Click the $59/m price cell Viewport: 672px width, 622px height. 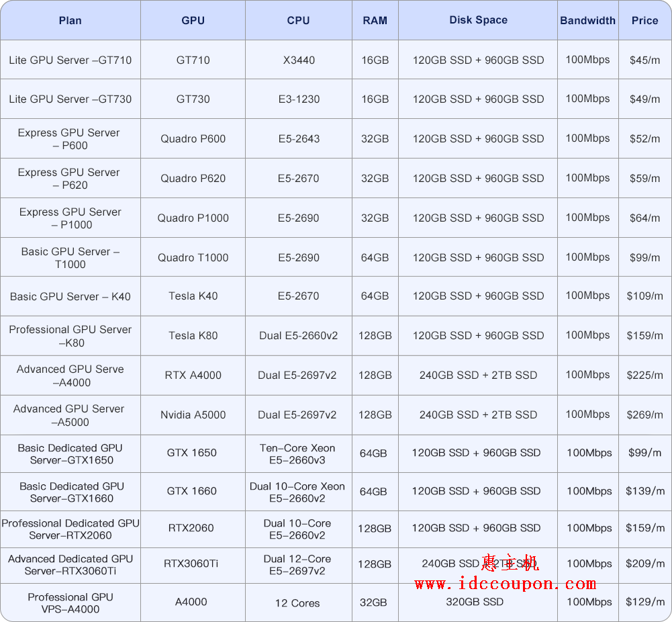pyautogui.click(x=644, y=178)
